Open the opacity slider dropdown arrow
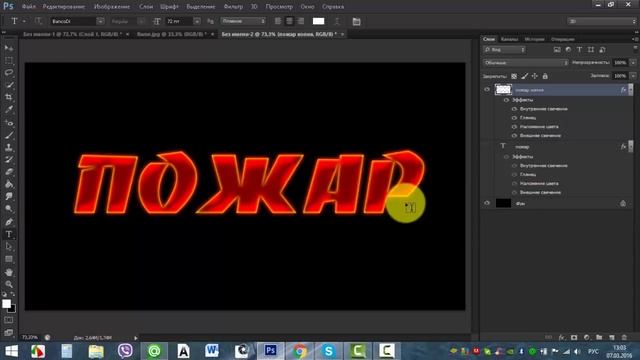Image resolution: width=640 pixels, height=360 pixels. click(x=633, y=63)
